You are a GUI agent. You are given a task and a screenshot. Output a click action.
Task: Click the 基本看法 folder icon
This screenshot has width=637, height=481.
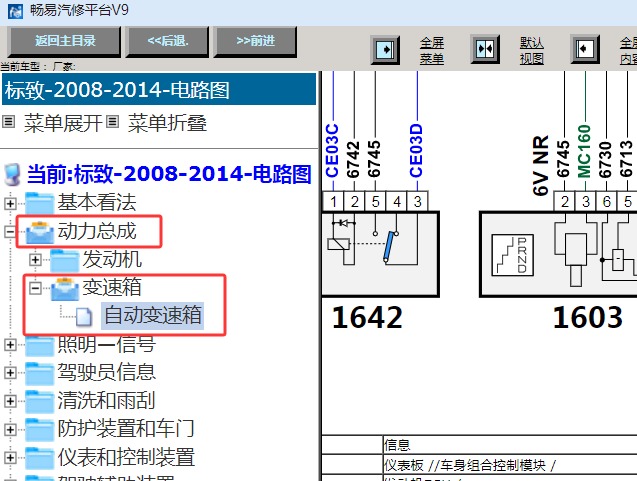click(39, 203)
